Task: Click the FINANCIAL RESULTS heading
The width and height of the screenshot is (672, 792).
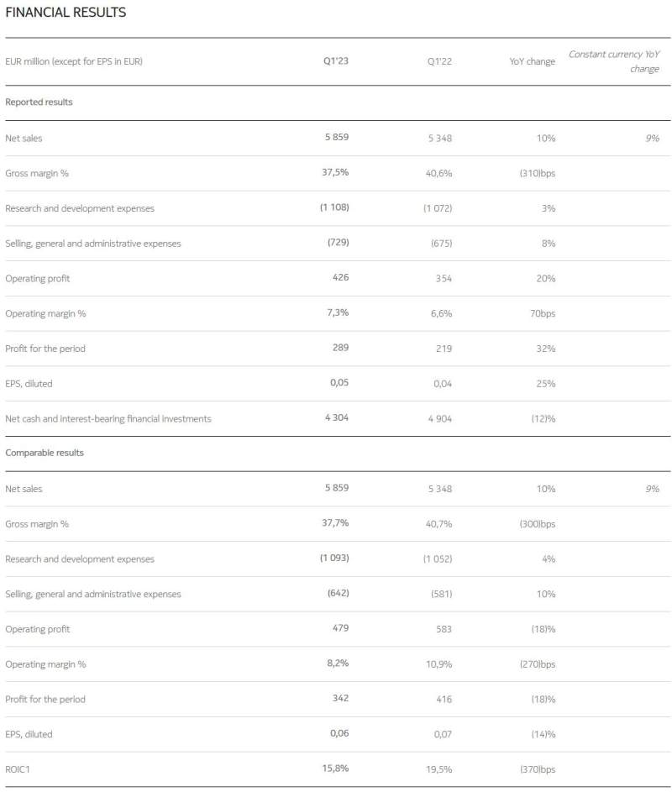Action: (x=66, y=13)
